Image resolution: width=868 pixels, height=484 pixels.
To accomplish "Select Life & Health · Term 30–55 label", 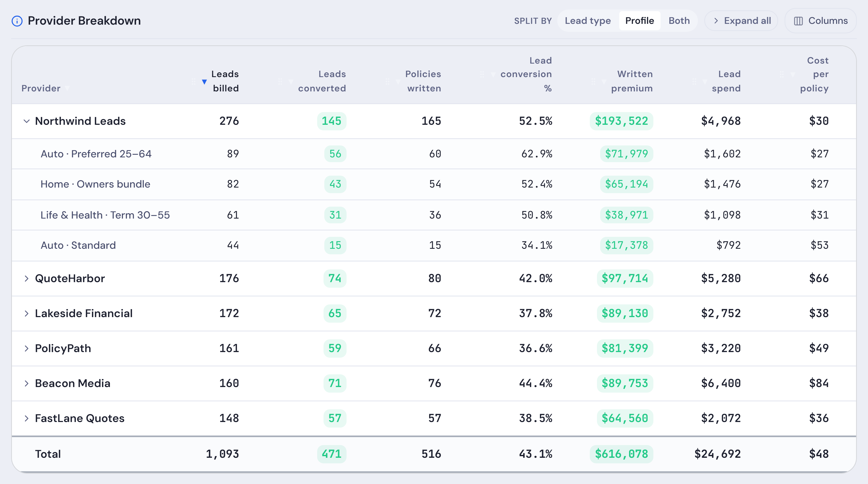I will point(105,215).
